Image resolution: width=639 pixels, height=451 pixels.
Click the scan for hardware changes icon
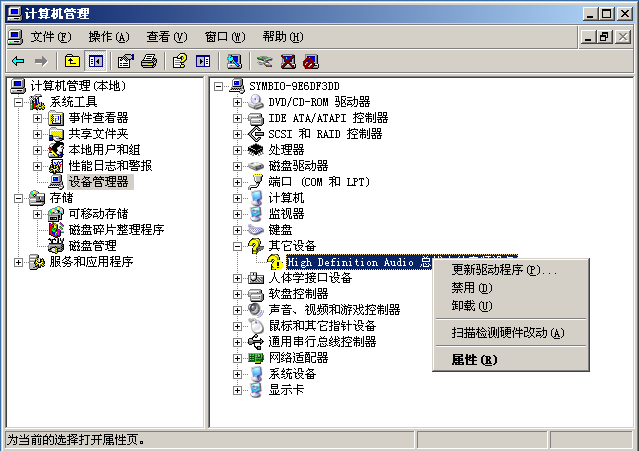coord(234,61)
